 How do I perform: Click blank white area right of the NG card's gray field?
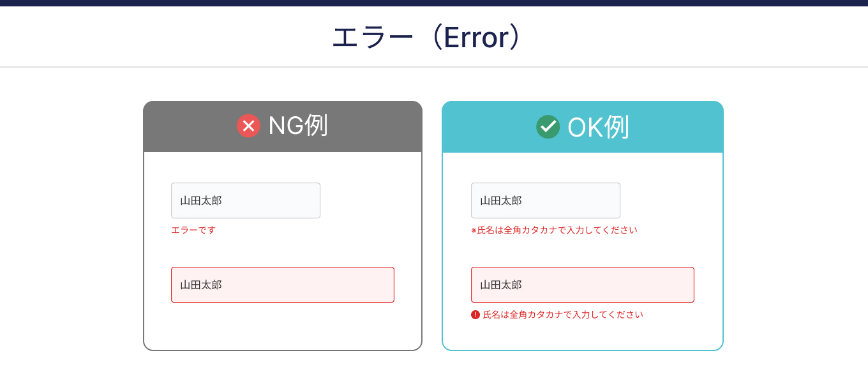tap(370, 200)
